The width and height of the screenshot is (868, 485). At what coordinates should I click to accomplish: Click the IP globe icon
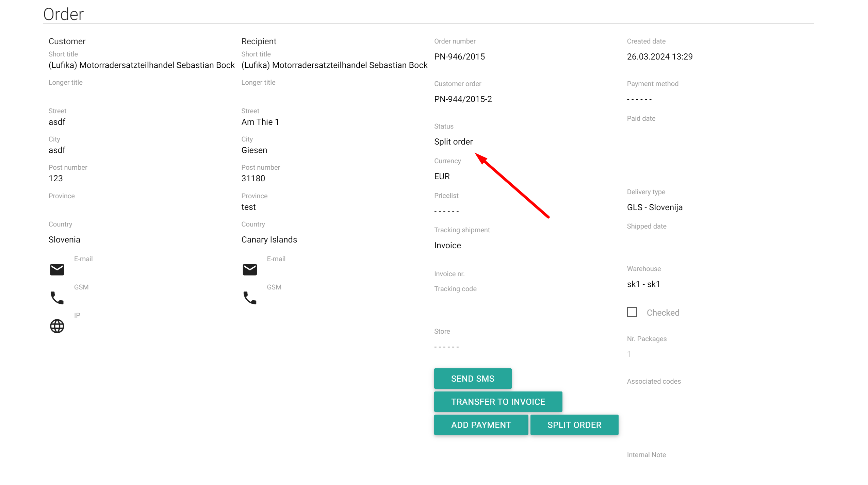57,326
